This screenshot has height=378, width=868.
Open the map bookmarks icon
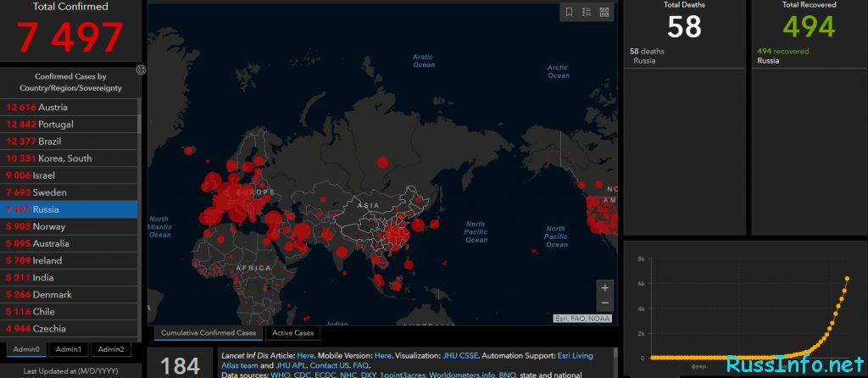point(569,12)
